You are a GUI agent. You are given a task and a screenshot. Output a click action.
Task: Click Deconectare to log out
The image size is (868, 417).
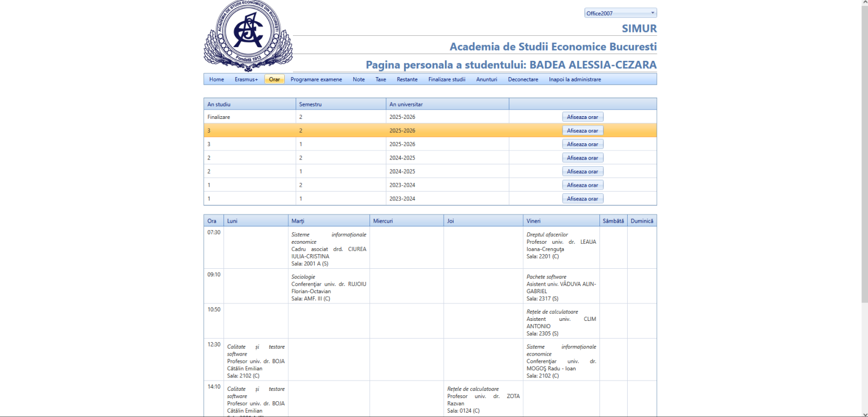pos(523,79)
